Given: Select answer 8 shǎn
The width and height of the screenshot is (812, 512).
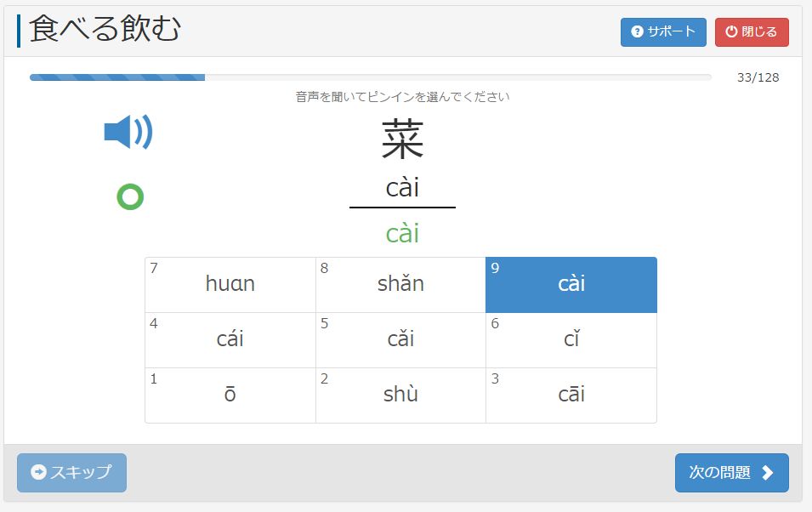Looking at the screenshot, I should coord(400,285).
